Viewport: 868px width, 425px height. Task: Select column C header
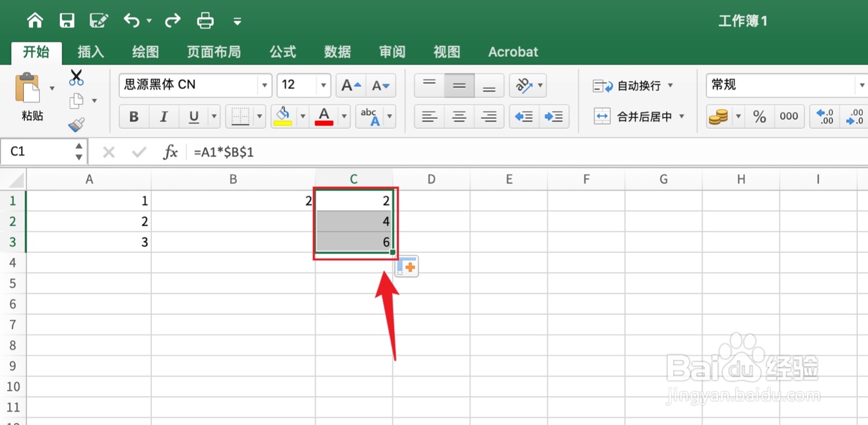point(354,179)
